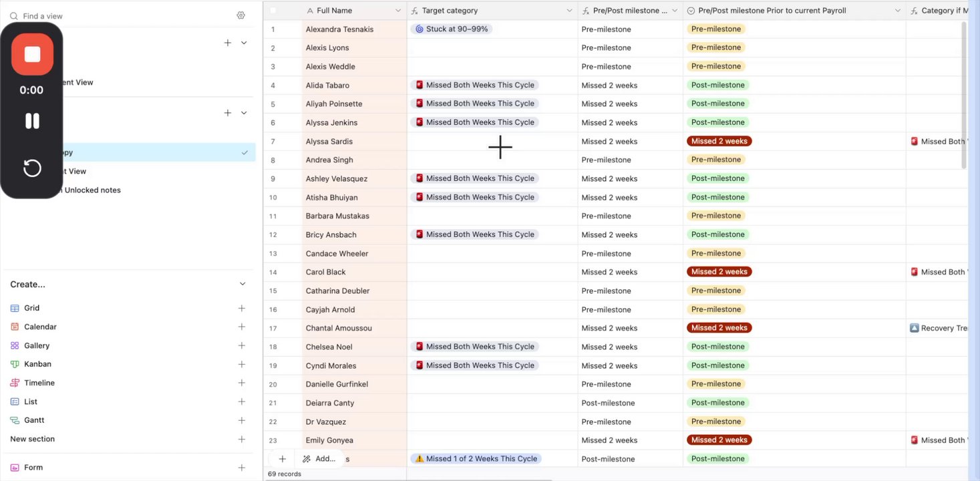Open Pre/Post milestone third column dropdown
The image size is (980, 481).
coord(675,11)
